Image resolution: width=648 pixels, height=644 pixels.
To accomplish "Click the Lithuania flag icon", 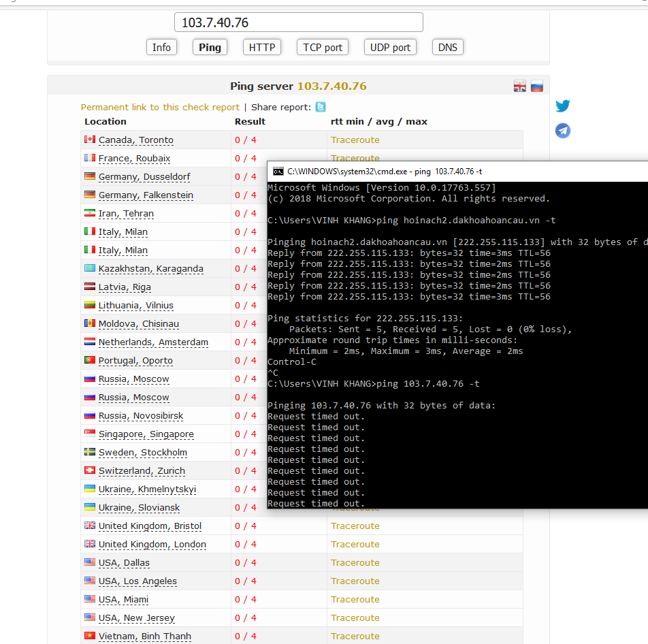I will coord(90,305).
